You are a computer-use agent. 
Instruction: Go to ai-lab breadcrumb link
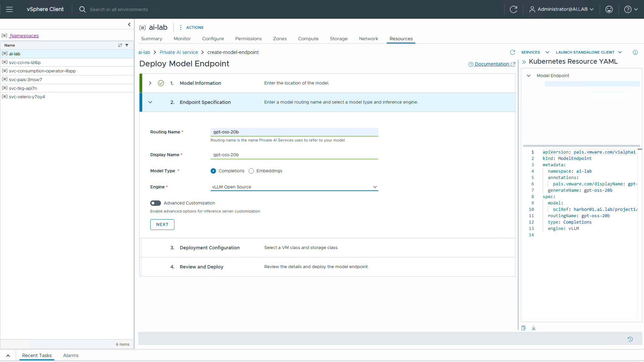[144, 52]
